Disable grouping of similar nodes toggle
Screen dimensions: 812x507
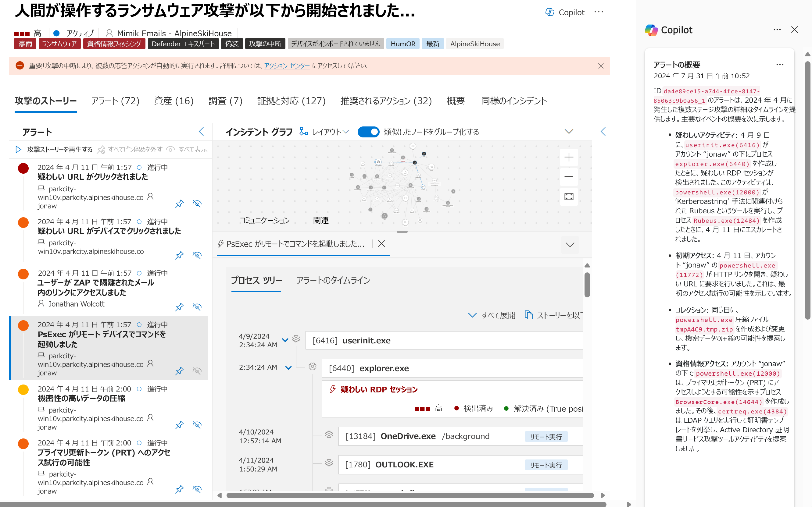click(x=368, y=132)
